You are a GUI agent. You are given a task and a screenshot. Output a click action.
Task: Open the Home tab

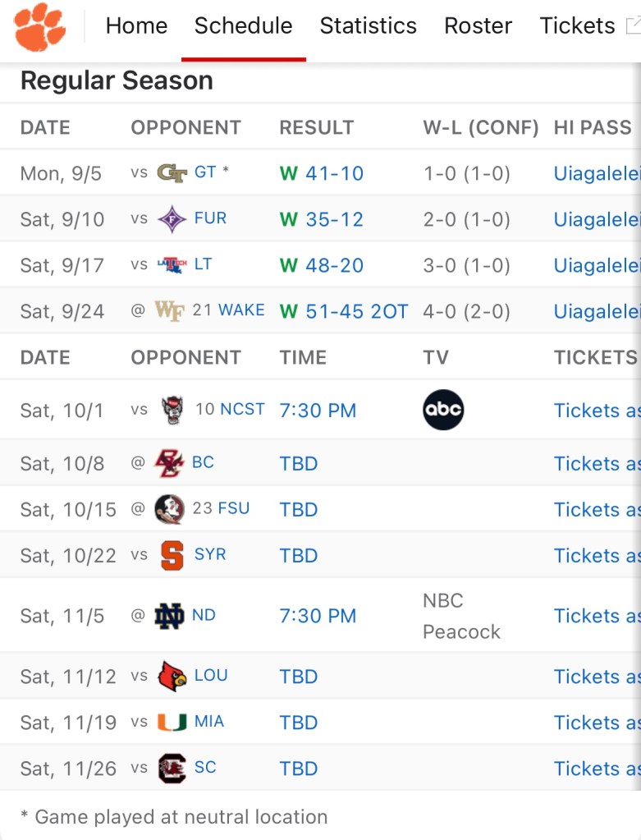coord(136,26)
